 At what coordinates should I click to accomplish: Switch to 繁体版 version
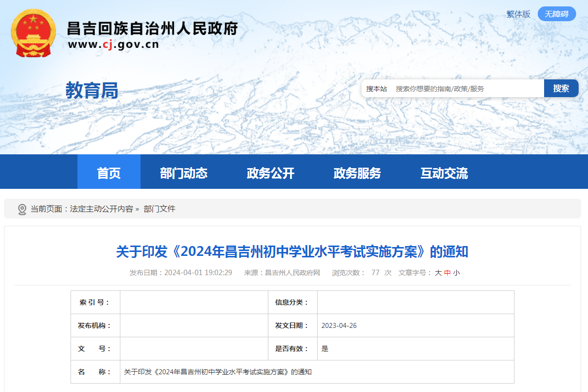click(518, 14)
